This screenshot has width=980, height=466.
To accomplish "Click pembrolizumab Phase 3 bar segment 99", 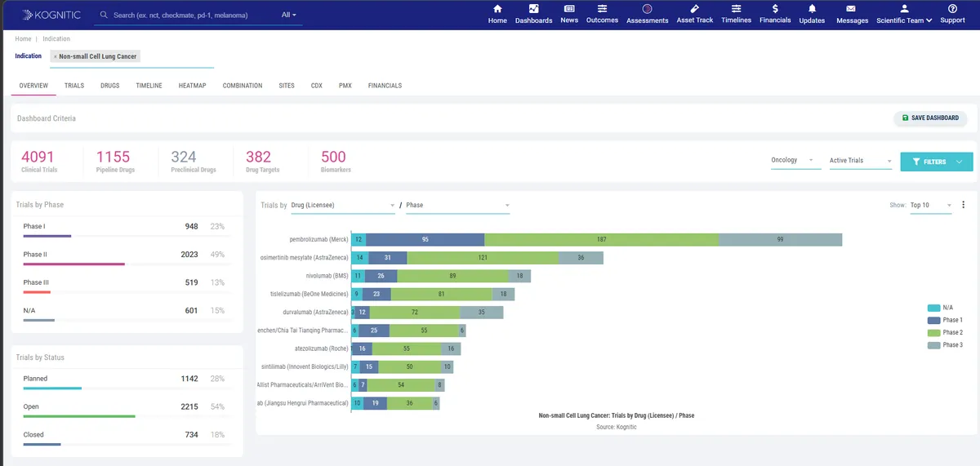I will [x=780, y=239].
